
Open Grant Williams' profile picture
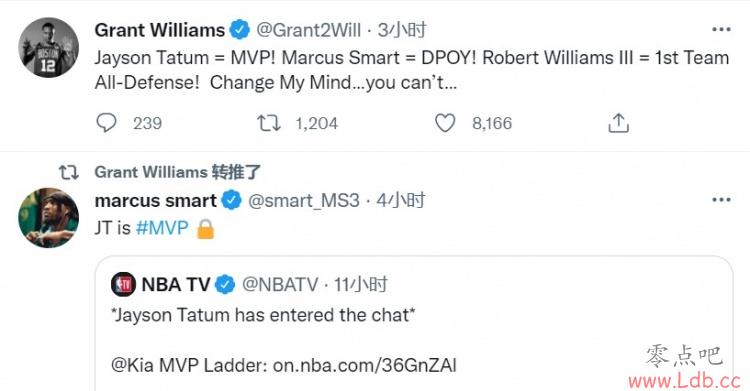[x=48, y=47]
